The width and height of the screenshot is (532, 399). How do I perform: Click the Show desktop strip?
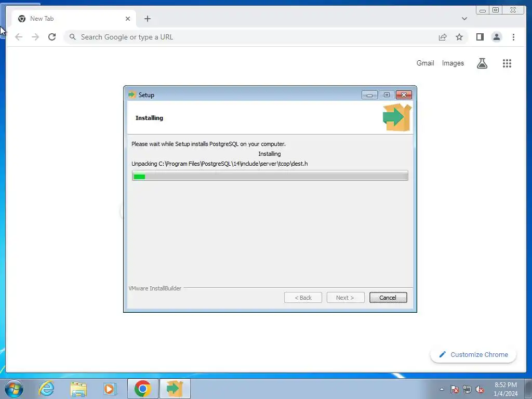pos(528,389)
